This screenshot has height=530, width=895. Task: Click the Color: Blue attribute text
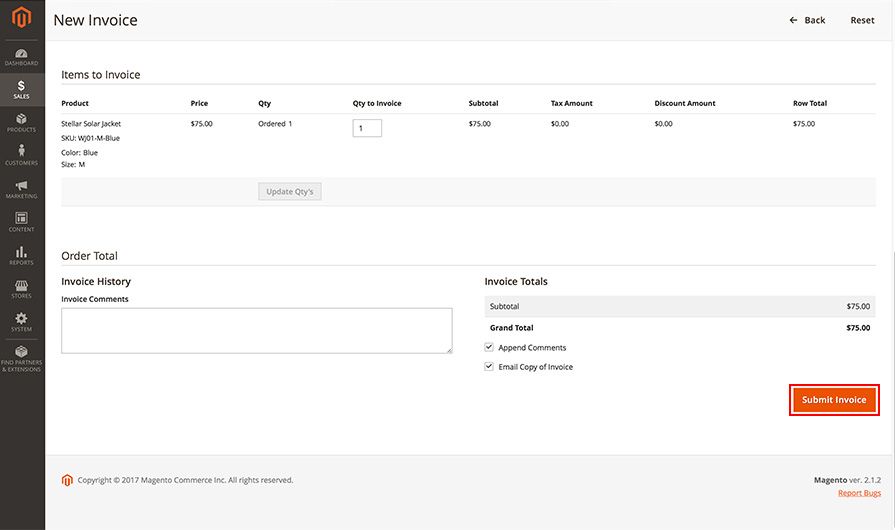pos(79,153)
